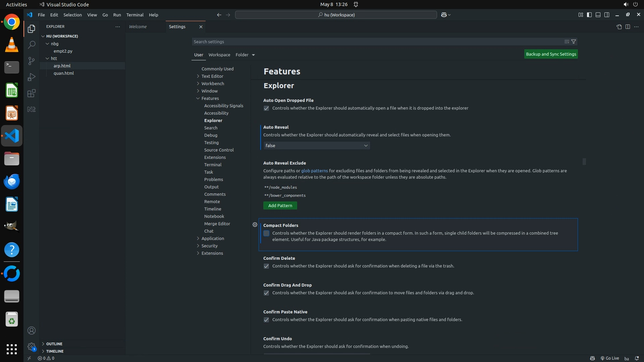Image resolution: width=644 pixels, height=362 pixels.
Task: Open the Accounts icon in activity bar
Action: point(31,330)
